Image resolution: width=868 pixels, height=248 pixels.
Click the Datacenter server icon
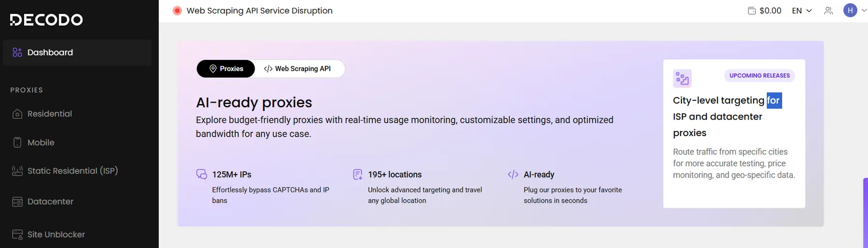point(17,202)
